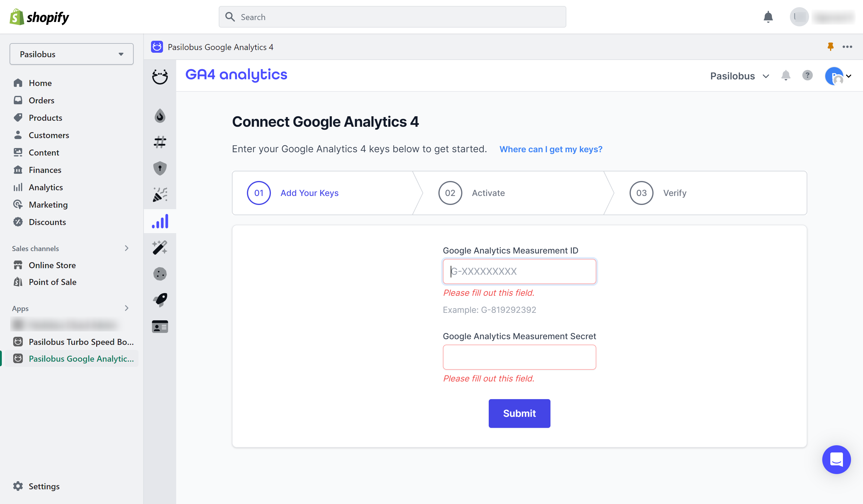Click the party popper icon
The width and height of the screenshot is (863, 504).
click(160, 194)
